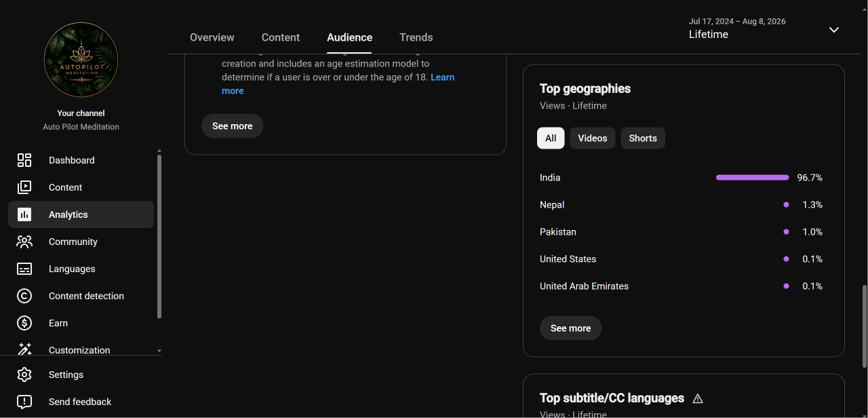This screenshot has width=868, height=418.
Task: Open Settings from the sidebar
Action: tap(81, 375)
